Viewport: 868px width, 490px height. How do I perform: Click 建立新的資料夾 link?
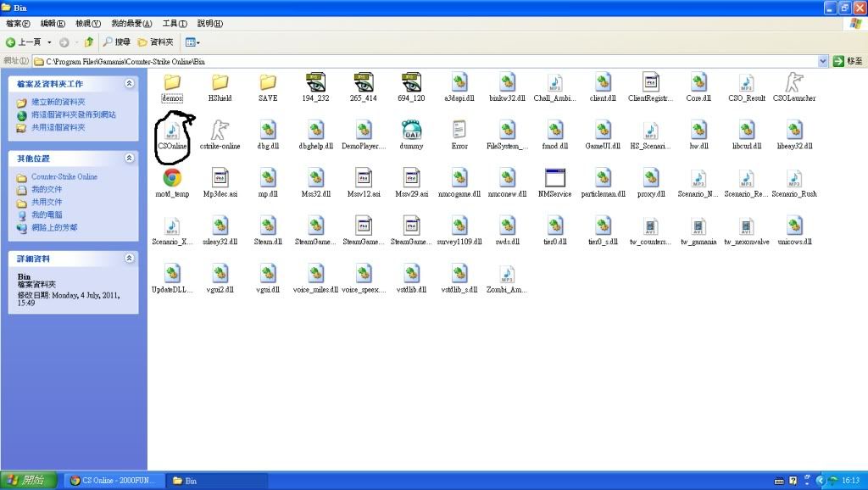click(58, 102)
